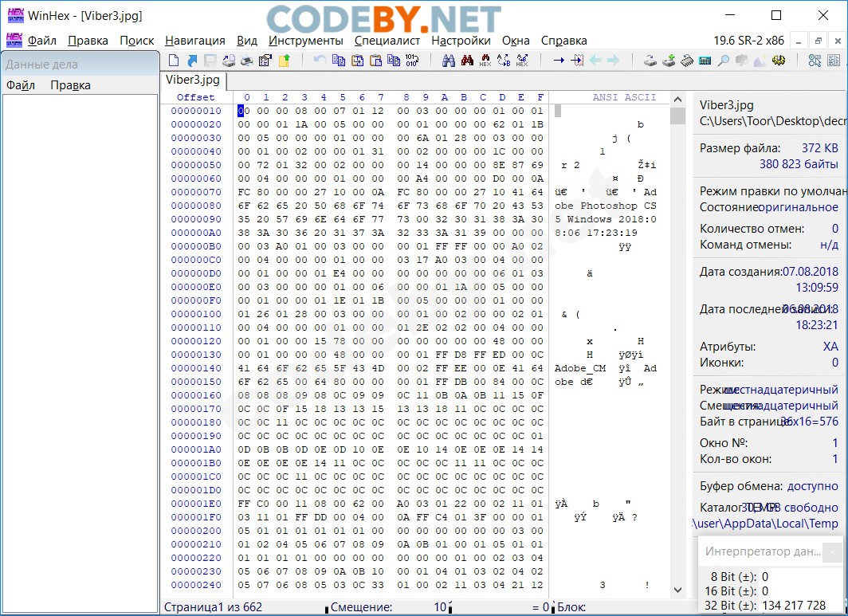Open the Настройки menu
The image size is (848, 616).
[461, 41]
